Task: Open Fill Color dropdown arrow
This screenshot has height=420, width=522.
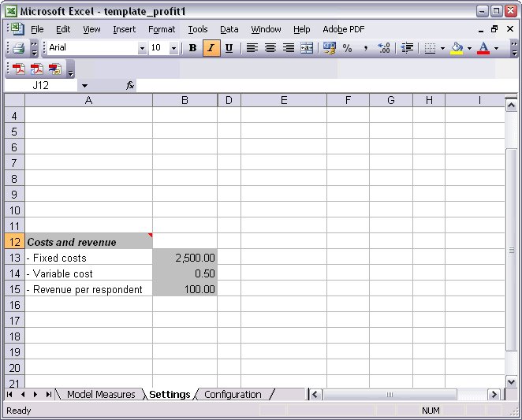Action: point(469,48)
